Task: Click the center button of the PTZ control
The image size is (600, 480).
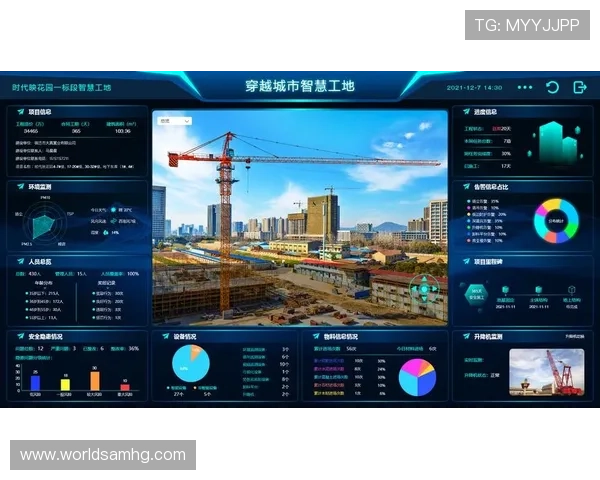Action: pyautogui.click(x=424, y=289)
